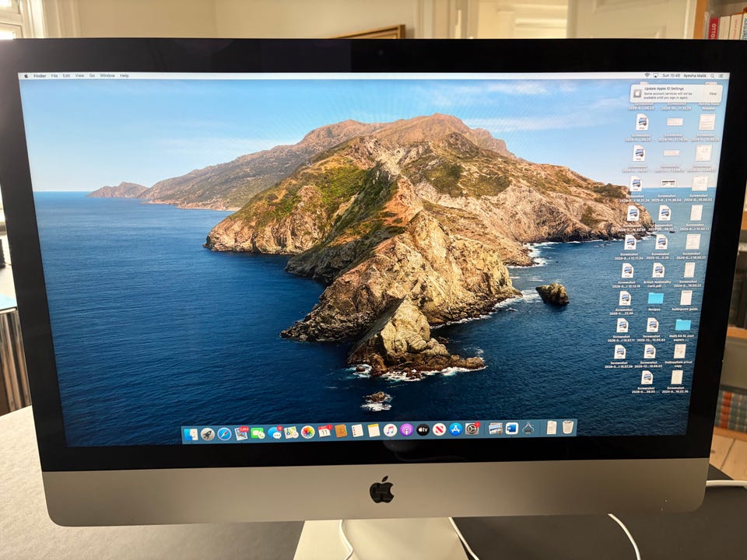Open the Go menu
The width and height of the screenshot is (747, 560).
pos(92,75)
